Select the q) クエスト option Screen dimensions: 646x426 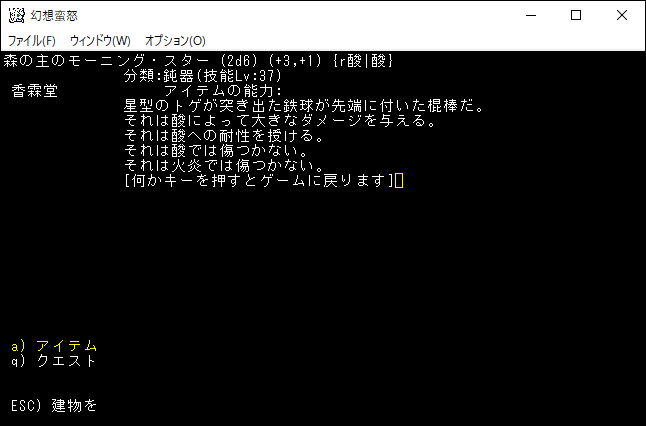click(54, 361)
